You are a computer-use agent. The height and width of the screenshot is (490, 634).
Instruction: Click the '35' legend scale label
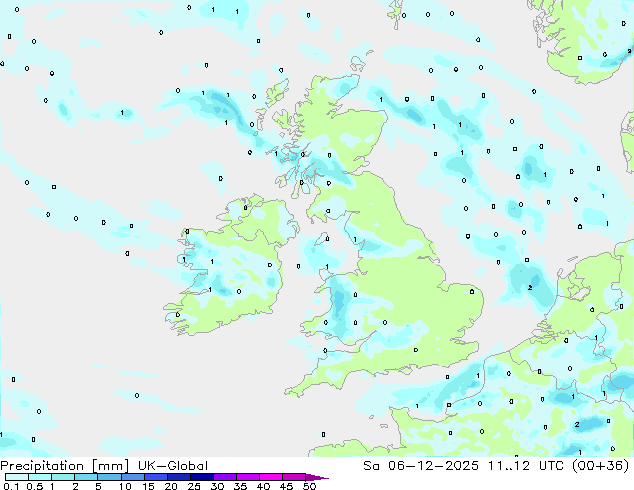241,486
